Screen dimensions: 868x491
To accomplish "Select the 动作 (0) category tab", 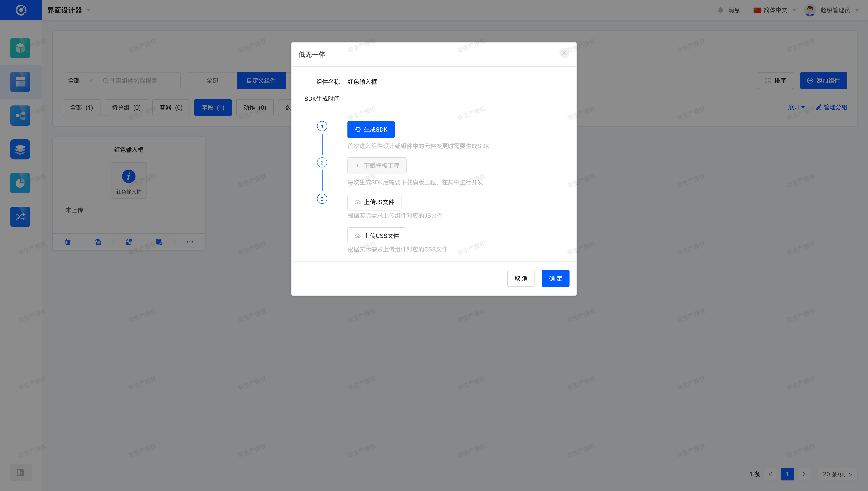I will point(255,108).
